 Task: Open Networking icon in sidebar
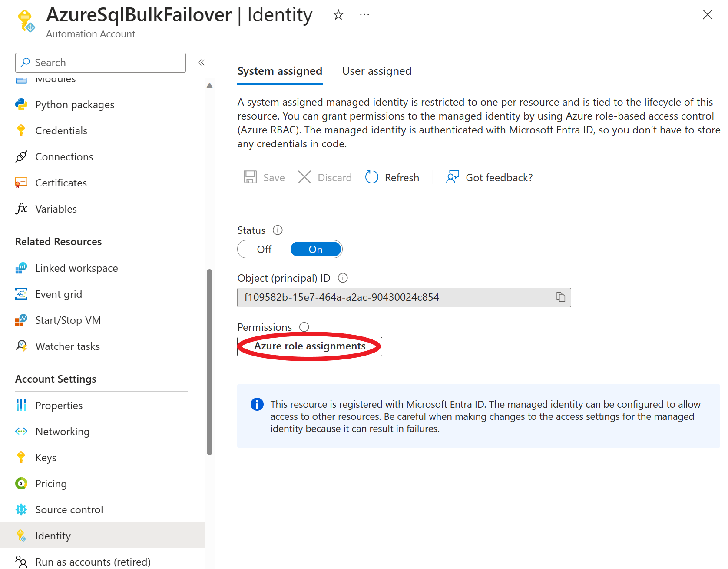tap(21, 432)
